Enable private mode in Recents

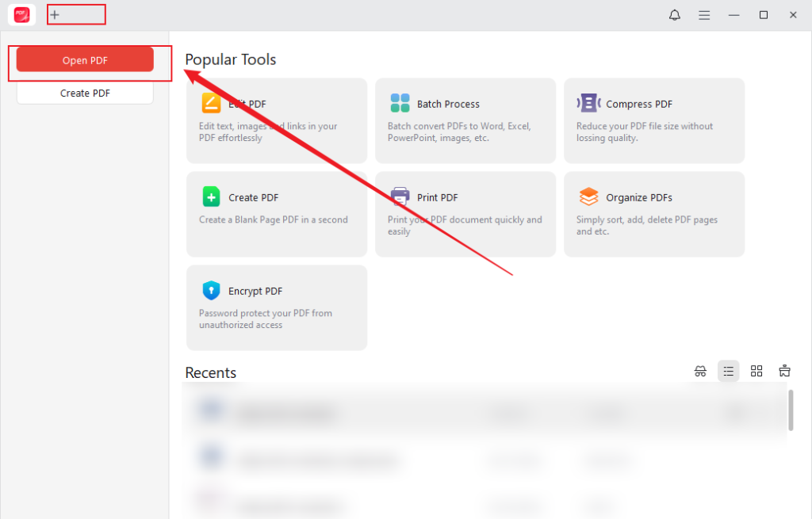(700, 370)
